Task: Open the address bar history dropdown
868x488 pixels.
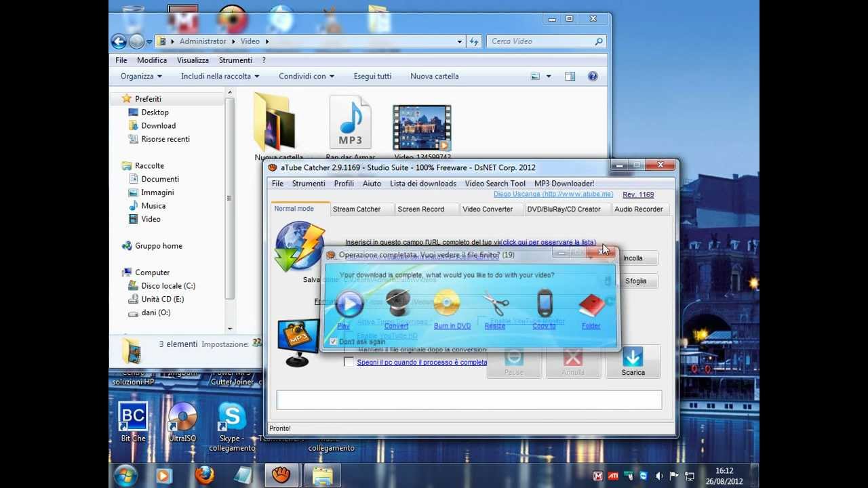Action: [460, 41]
